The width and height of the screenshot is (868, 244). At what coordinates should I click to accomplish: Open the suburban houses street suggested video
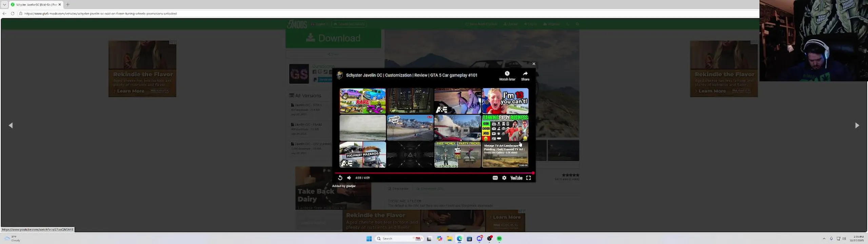[x=410, y=128]
